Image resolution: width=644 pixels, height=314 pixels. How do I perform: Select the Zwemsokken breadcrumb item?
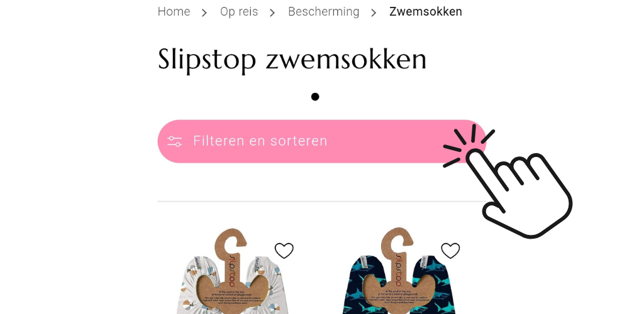point(426,12)
